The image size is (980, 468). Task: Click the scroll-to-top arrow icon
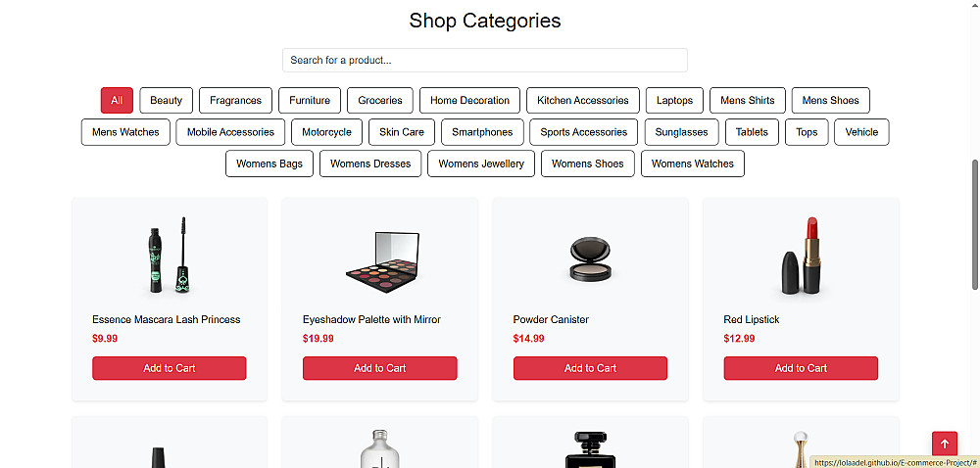pyautogui.click(x=945, y=445)
